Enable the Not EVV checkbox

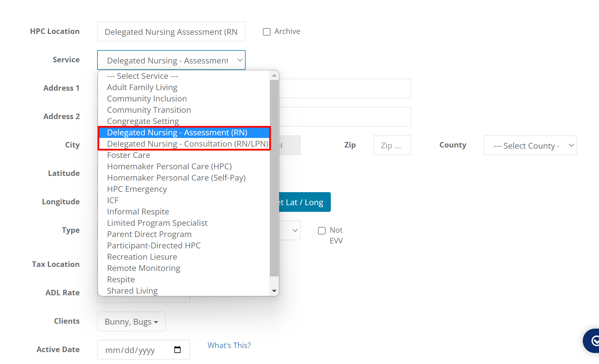[x=322, y=230]
